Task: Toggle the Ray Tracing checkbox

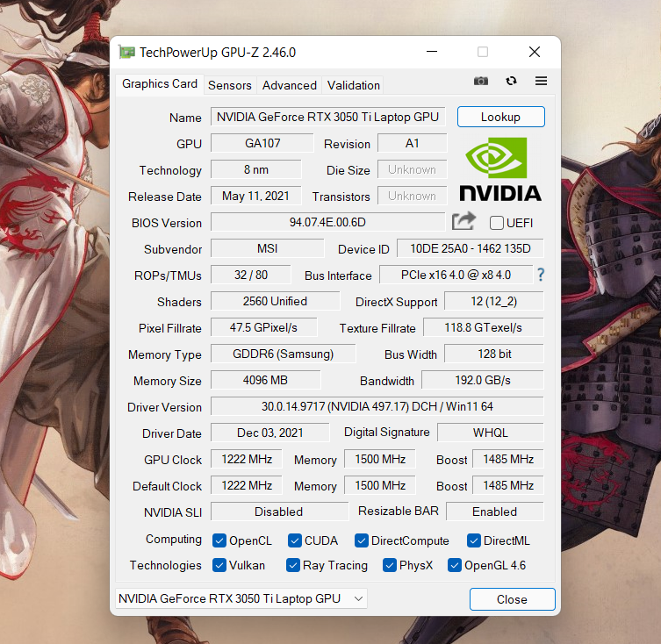Action: coord(292,565)
